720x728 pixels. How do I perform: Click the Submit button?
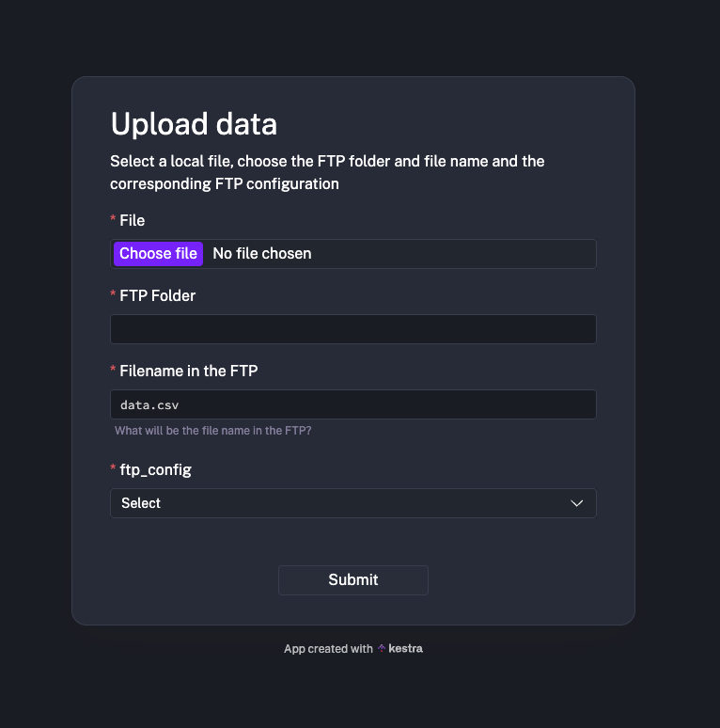353,580
